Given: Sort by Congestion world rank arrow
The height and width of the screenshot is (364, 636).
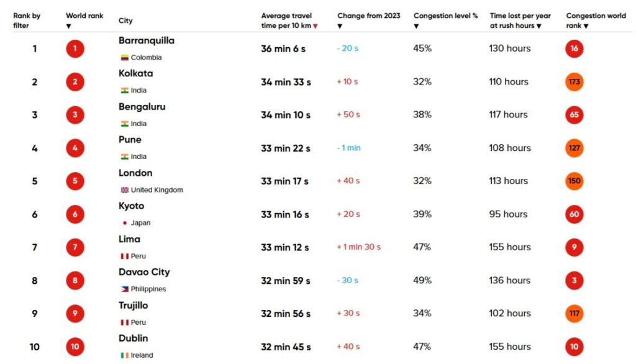Looking at the screenshot, I should 586,26.
